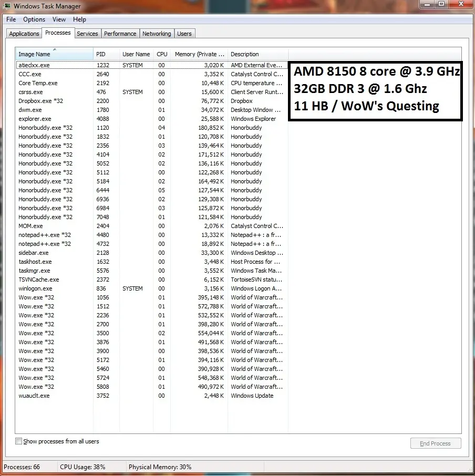
Task: Select the atieclxx.exe process row
Action: 151,65
